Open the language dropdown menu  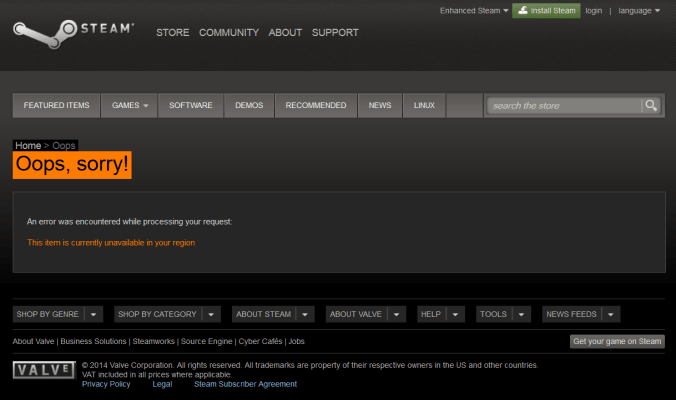point(639,10)
